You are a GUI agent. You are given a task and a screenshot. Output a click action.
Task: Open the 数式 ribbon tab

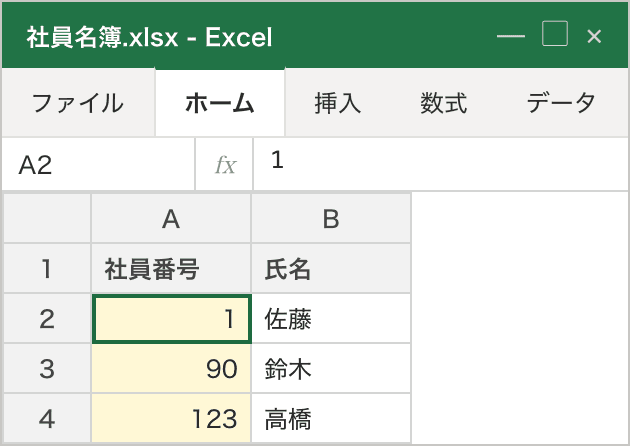coord(444,103)
